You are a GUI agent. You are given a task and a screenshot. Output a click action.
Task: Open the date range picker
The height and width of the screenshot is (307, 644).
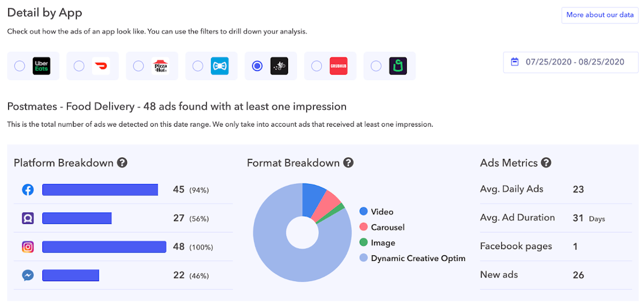(x=574, y=62)
